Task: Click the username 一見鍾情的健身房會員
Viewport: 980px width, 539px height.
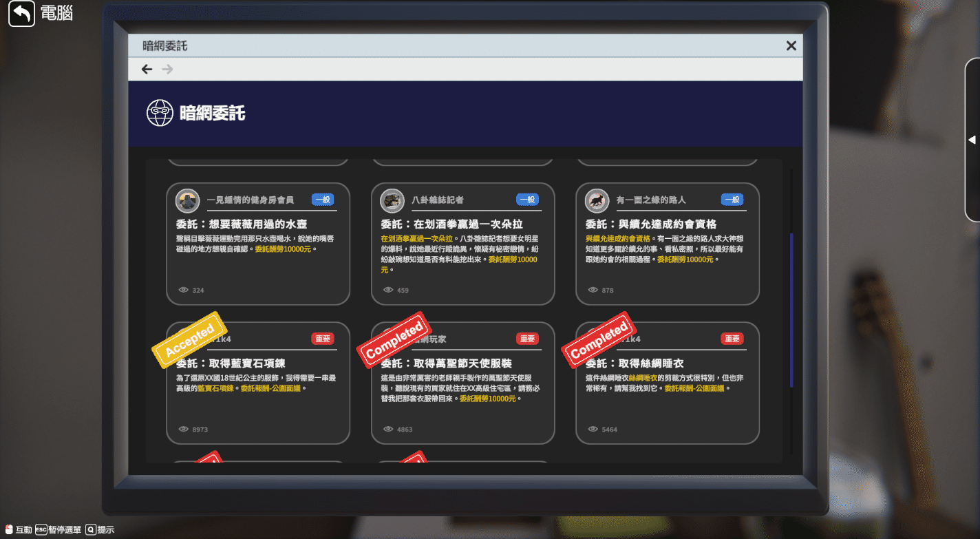Action: 251,200
